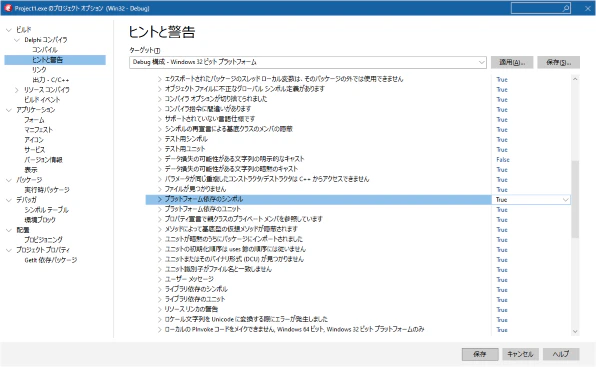596x367 pixels.
Task: Expand the ライブラリ依存のユニット row
Action: [x=160, y=299]
